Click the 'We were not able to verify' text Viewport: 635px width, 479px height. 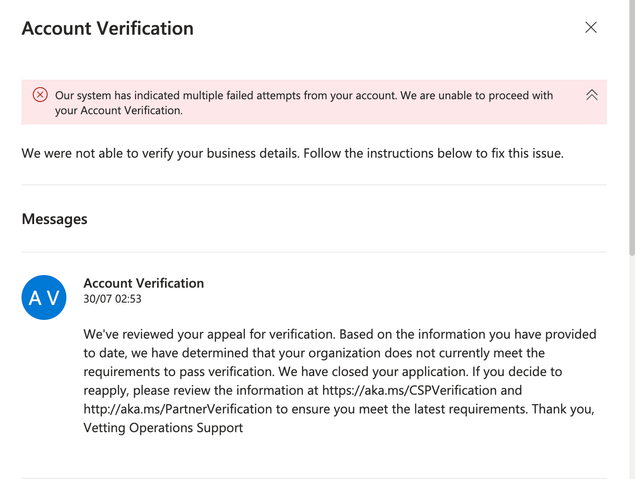coord(160,154)
